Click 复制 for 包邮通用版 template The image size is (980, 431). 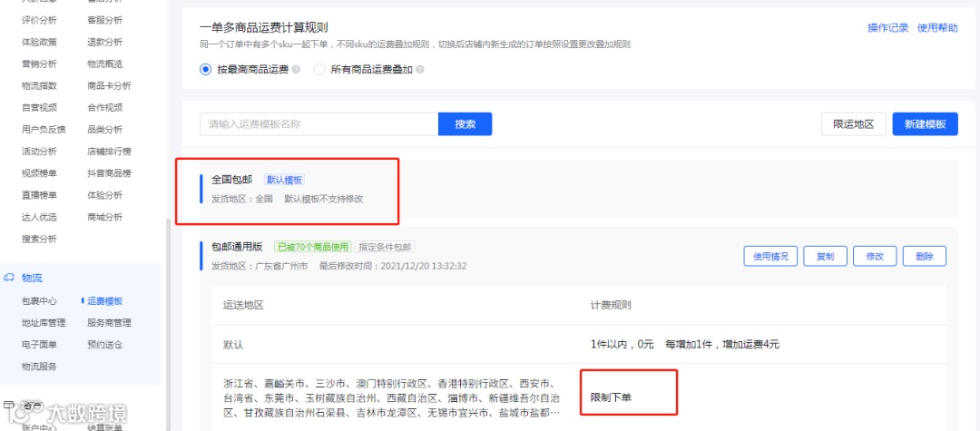click(825, 256)
